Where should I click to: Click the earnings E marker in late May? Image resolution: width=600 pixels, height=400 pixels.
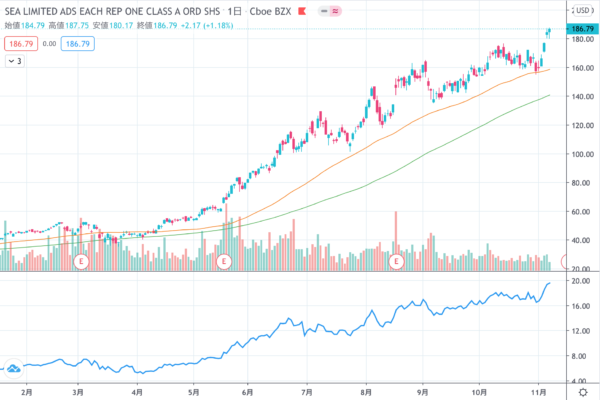224,262
